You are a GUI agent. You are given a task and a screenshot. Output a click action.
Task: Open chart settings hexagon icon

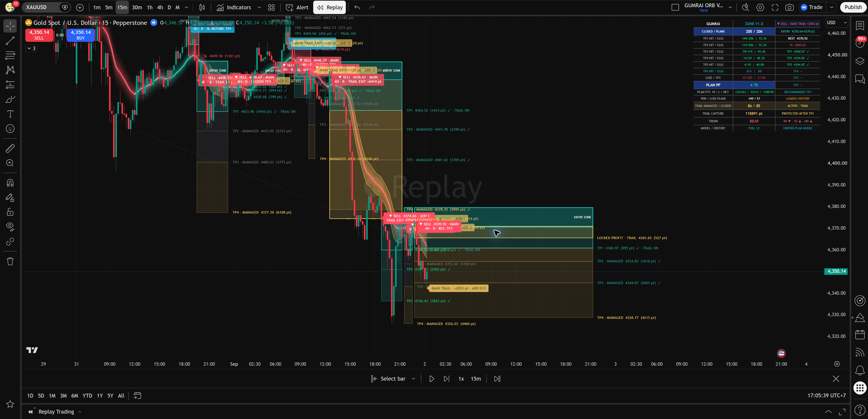(x=760, y=7)
